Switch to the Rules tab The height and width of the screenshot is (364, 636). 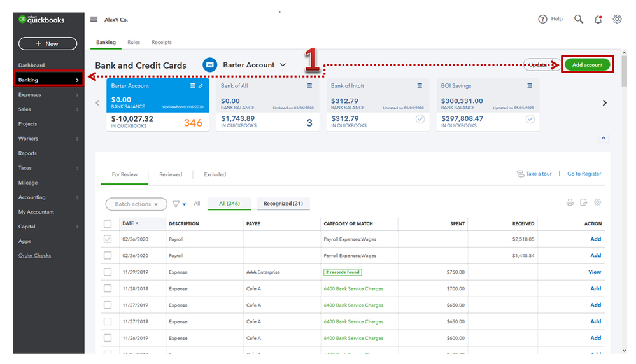[x=134, y=42]
